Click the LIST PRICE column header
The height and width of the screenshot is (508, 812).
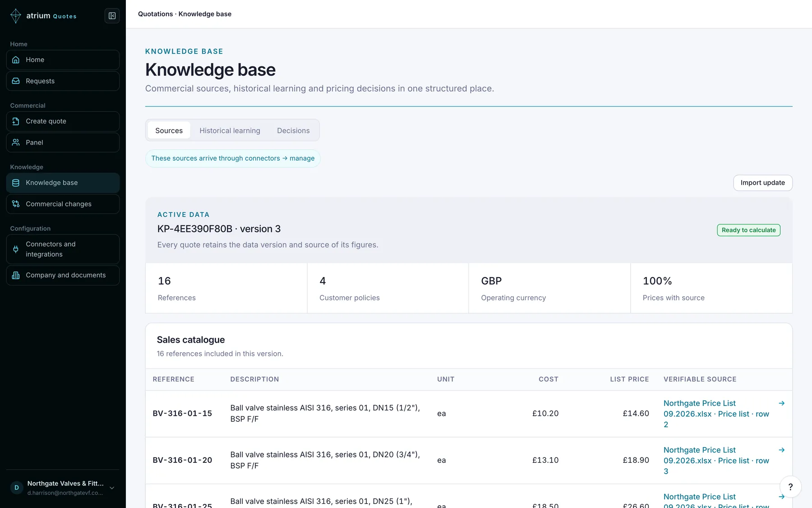click(x=629, y=379)
